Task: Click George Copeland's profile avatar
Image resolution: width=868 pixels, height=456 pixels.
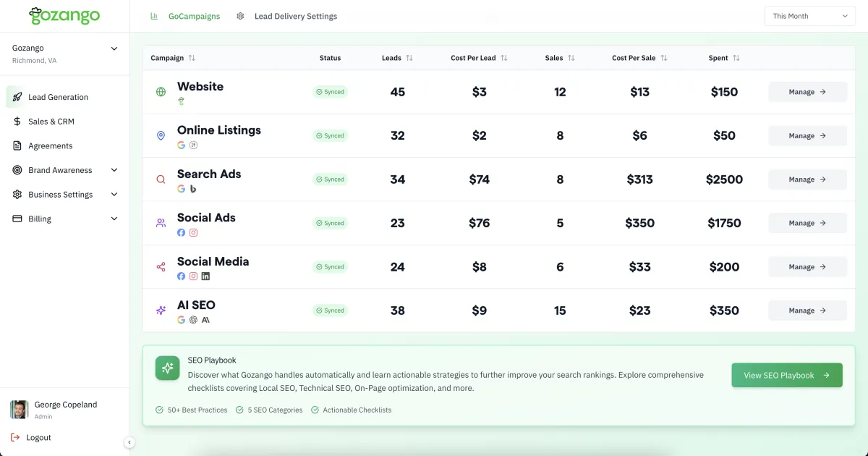Action: pyautogui.click(x=20, y=410)
